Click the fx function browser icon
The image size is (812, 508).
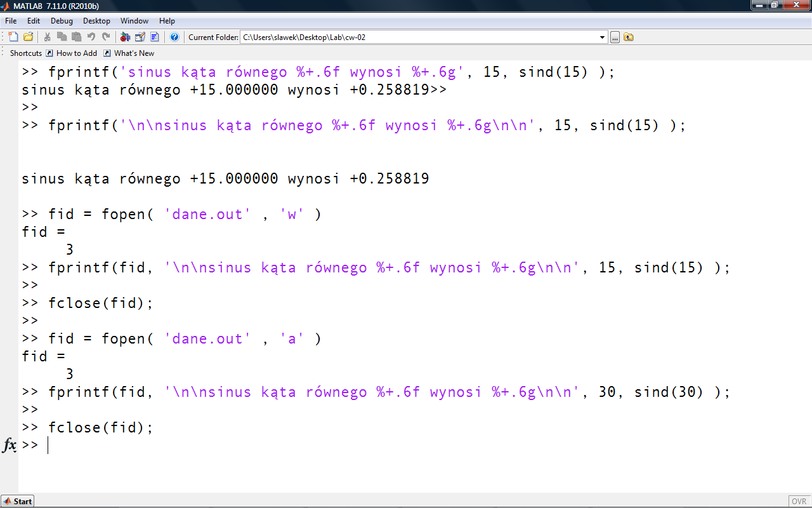click(x=10, y=445)
